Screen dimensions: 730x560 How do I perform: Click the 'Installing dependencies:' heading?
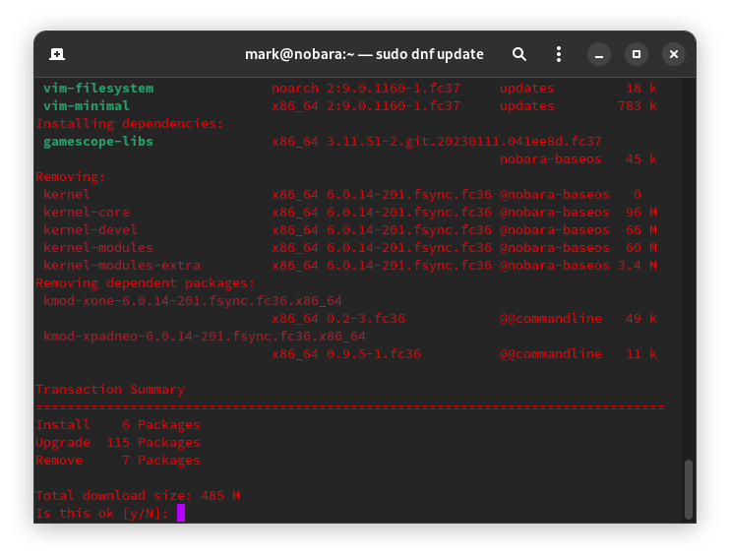click(x=130, y=123)
